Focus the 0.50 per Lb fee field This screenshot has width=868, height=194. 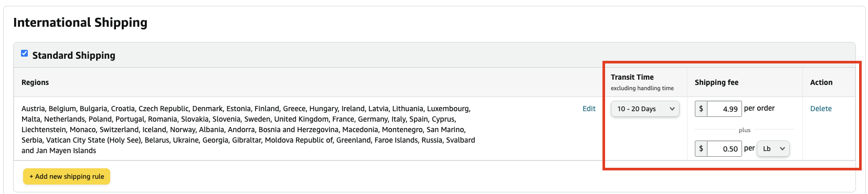pyautogui.click(x=724, y=148)
